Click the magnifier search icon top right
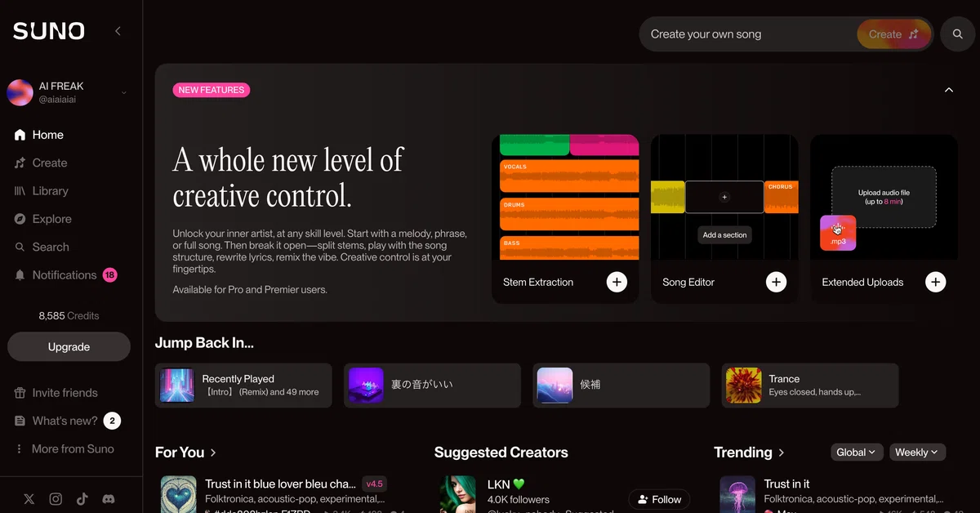 click(957, 34)
